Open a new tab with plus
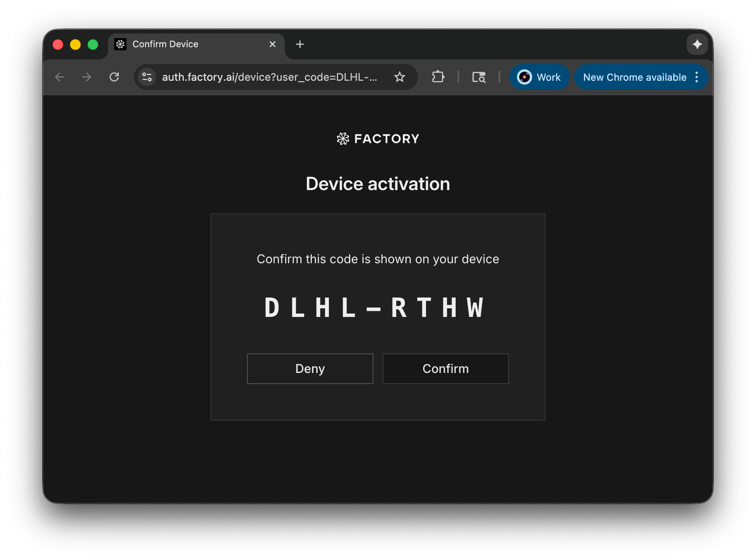Screen dimensions: 756x560 (300, 44)
